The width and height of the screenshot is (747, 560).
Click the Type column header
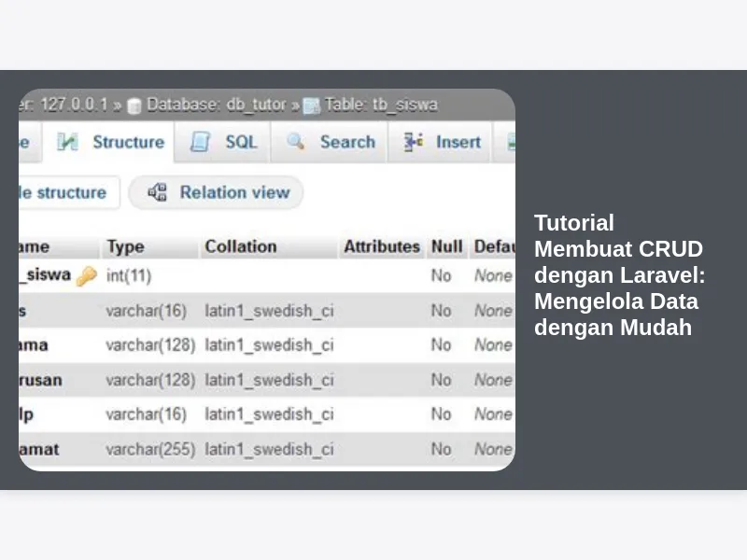126,246
